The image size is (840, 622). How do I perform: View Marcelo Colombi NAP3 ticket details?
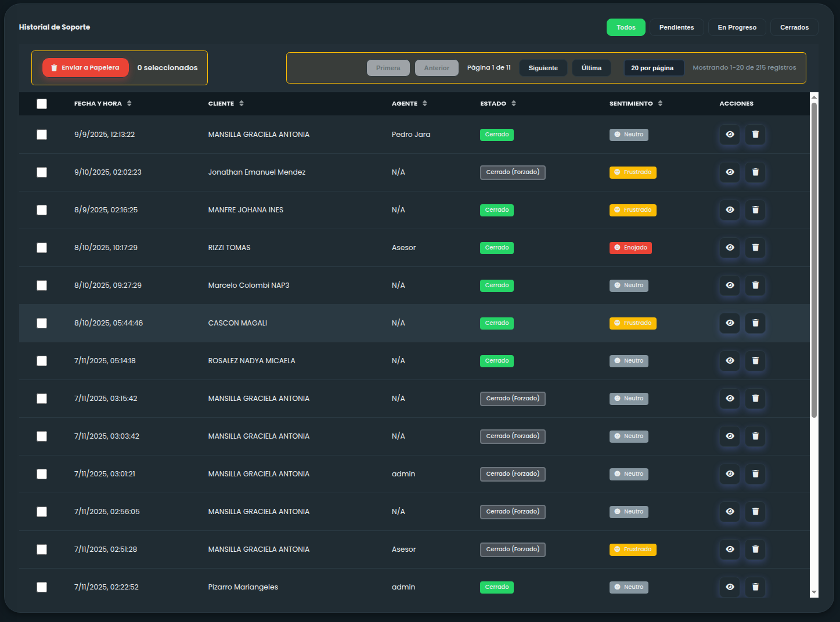click(730, 285)
